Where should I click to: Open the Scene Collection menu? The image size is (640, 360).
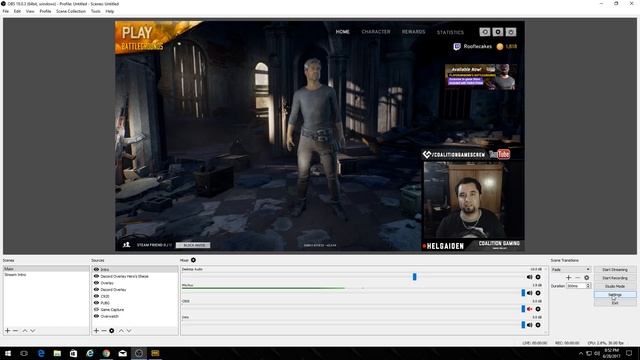coord(71,11)
